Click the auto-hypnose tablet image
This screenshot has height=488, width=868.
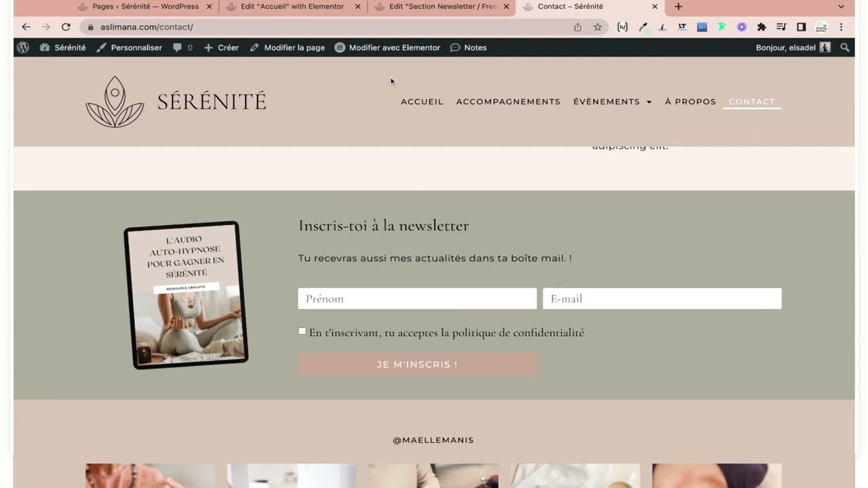[x=186, y=295]
